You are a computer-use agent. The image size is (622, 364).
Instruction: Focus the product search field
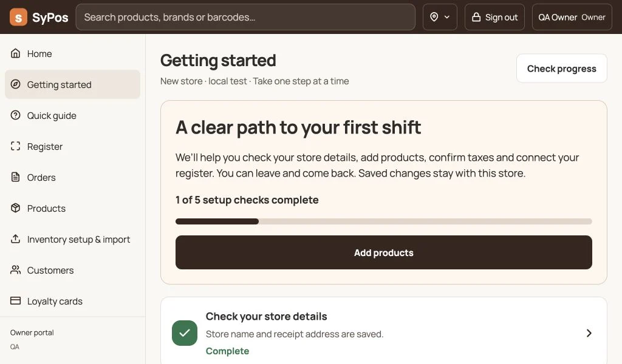[x=245, y=17]
